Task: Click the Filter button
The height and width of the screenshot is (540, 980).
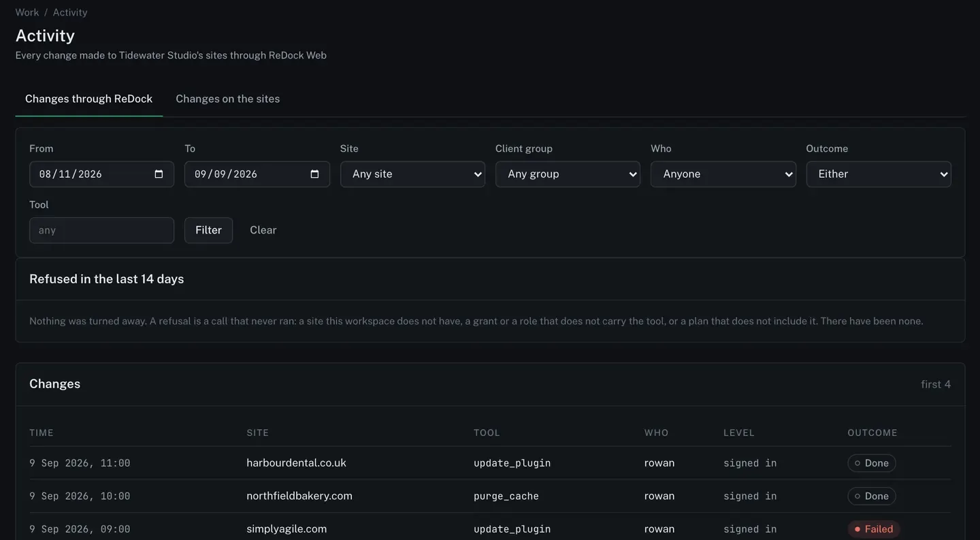Action: tap(208, 230)
